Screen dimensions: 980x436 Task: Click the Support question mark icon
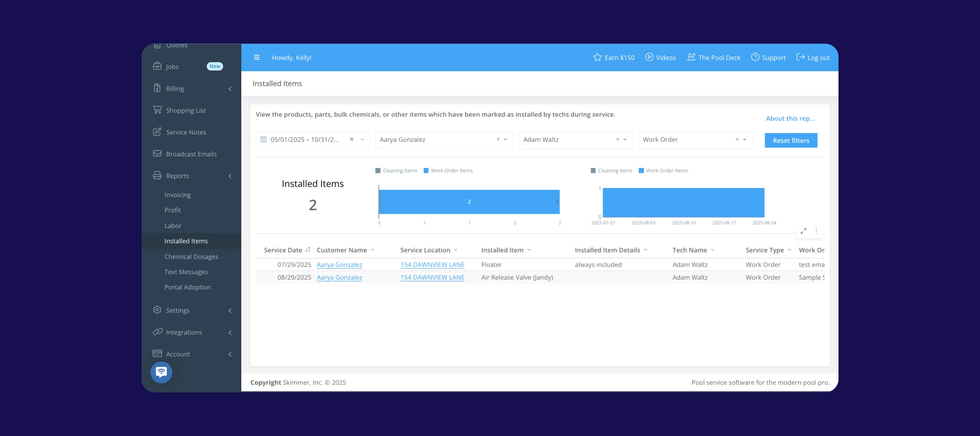click(755, 57)
